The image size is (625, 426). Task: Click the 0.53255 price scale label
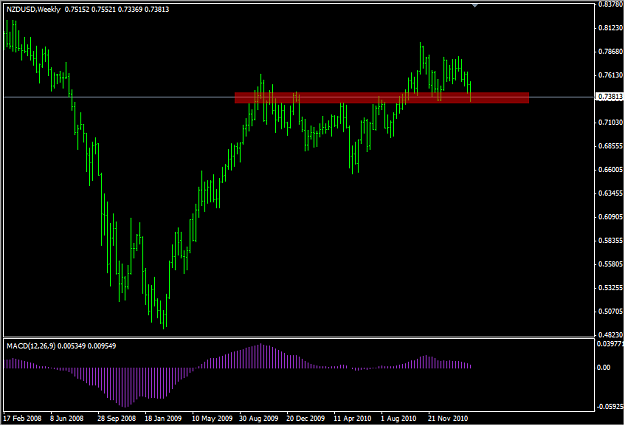[610, 287]
